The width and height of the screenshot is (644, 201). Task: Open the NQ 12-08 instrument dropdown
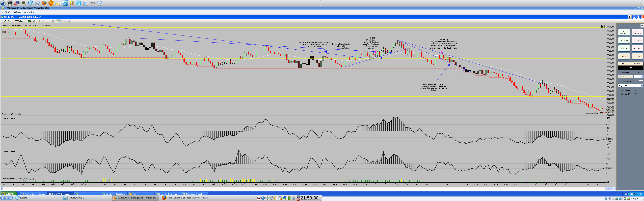click(x=9, y=21)
